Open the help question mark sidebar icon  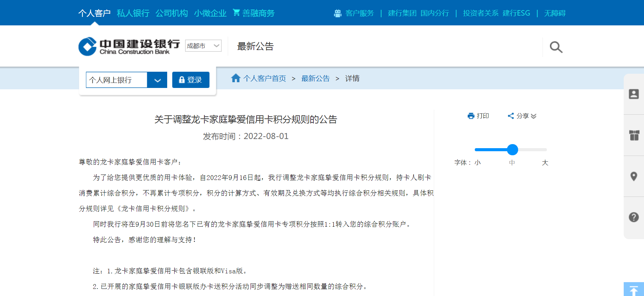[634, 217]
